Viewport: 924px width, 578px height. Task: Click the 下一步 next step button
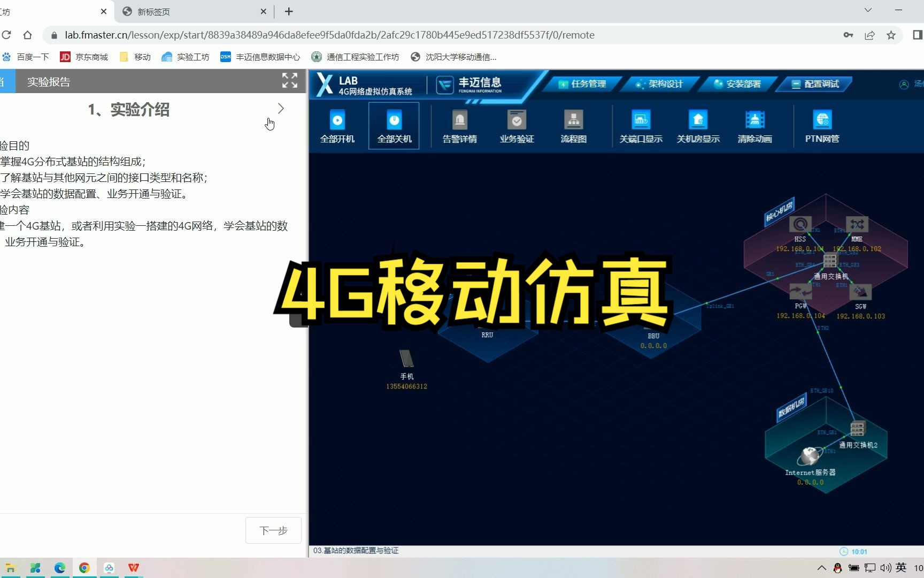(x=273, y=530)
